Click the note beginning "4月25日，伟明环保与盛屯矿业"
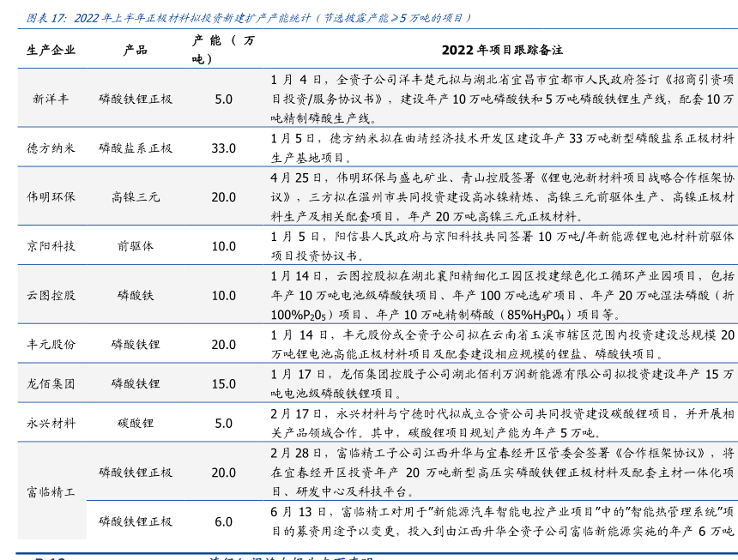Screen dimensions: 738x560 tap(502, 197)
